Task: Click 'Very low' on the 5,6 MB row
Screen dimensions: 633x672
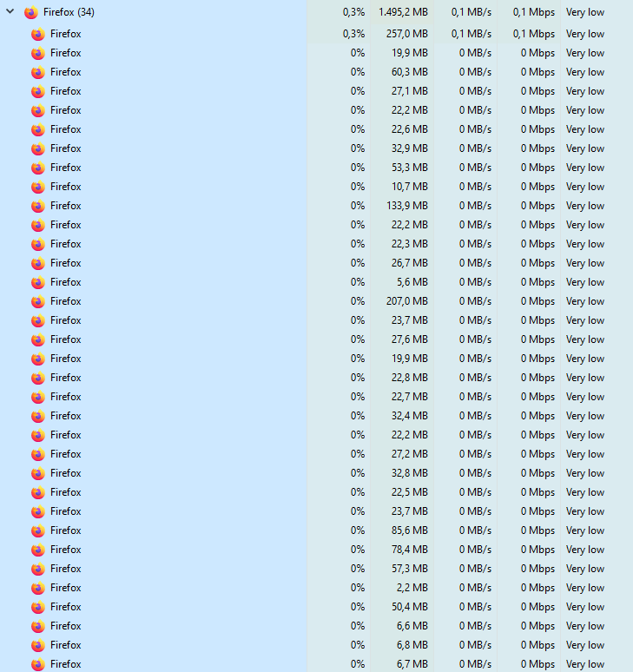Action: (x=585, y=282)
